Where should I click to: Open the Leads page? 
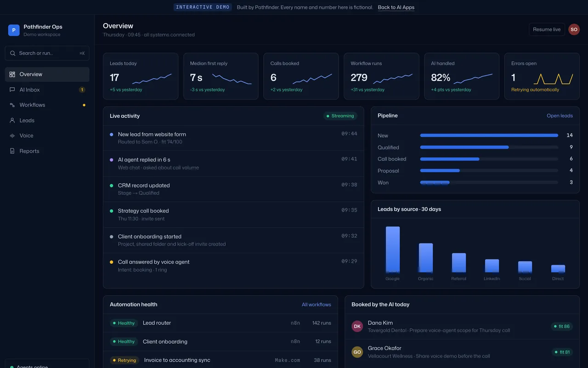(x=47, y=121)
